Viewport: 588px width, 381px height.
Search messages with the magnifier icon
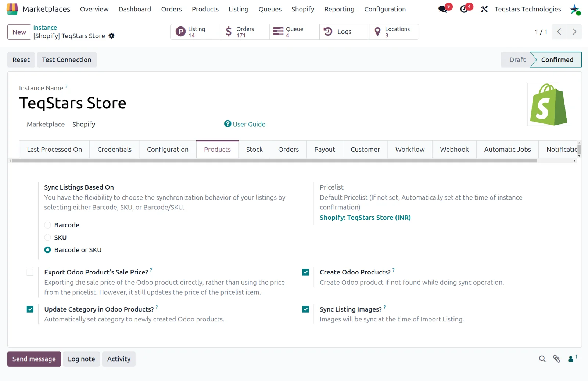point(542,359)
